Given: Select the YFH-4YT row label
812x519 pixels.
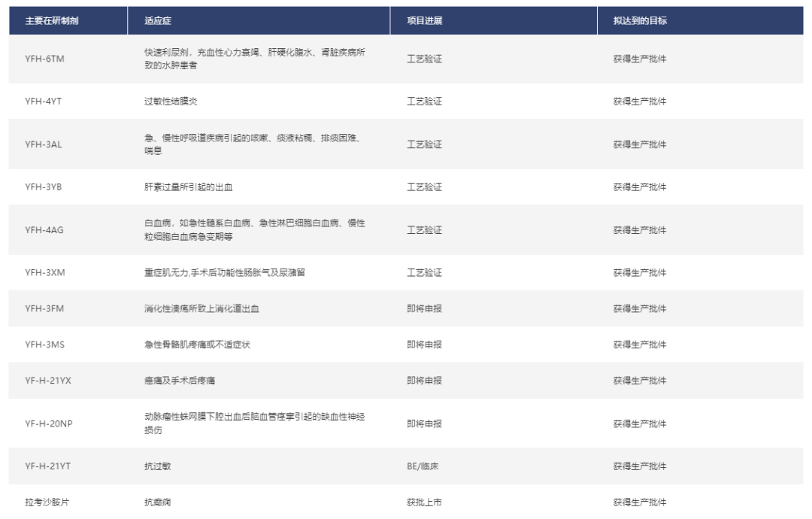Looking at the screenshot, I should pos(43,102).
